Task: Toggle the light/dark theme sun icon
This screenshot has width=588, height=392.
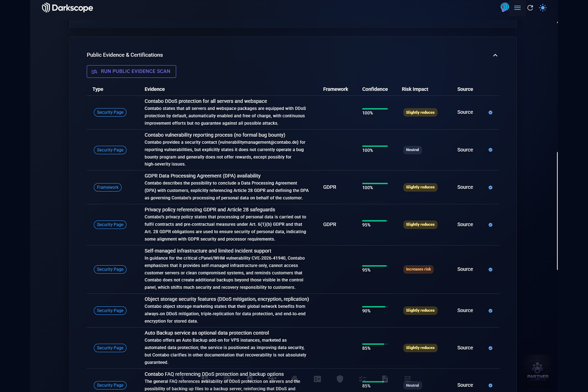Action: click(543, 8)
